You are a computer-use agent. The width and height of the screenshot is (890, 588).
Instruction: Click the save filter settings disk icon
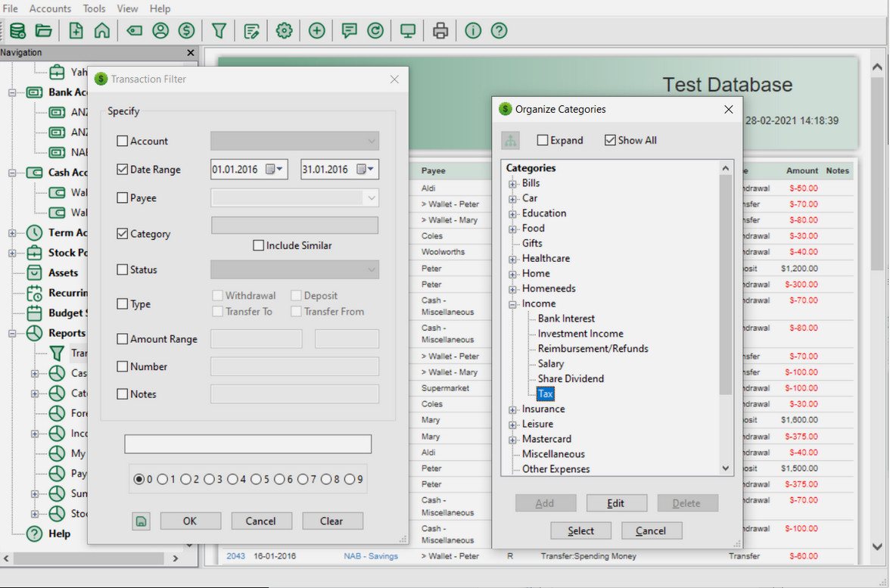coord(141,521)
